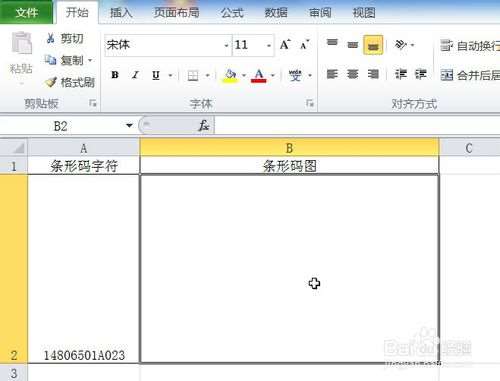Click the text orientation icon
The height and width of the screenshot is (381, 500).
400,45
